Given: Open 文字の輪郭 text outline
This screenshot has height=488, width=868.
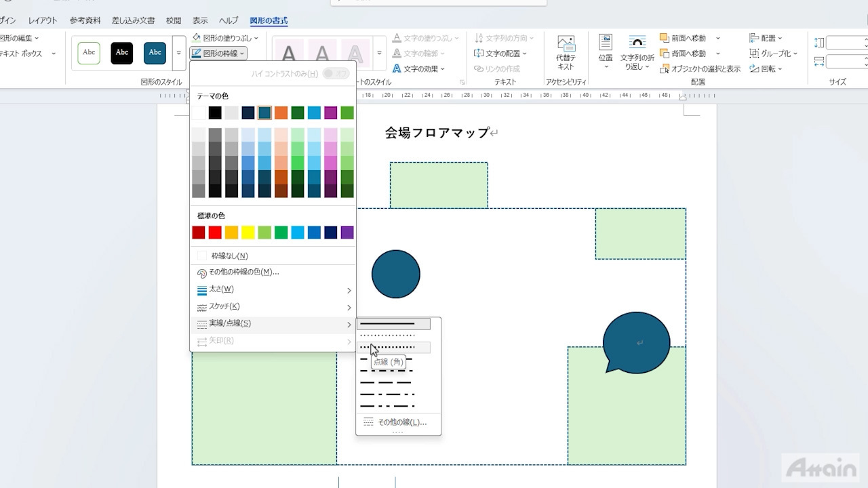Looking at the screenshot, I should (x=418, y=53).
